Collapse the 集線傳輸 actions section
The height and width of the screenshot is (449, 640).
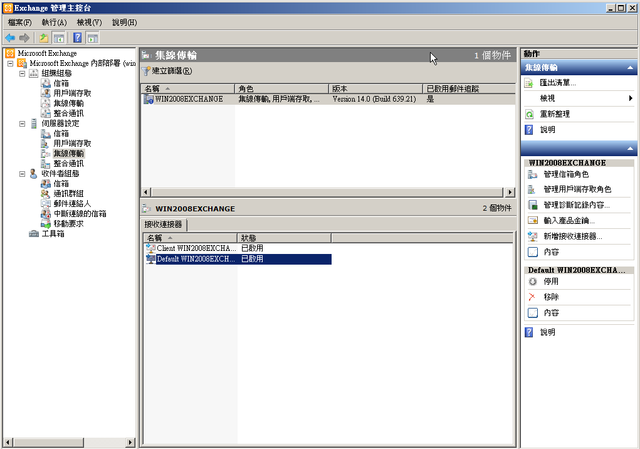630,68
